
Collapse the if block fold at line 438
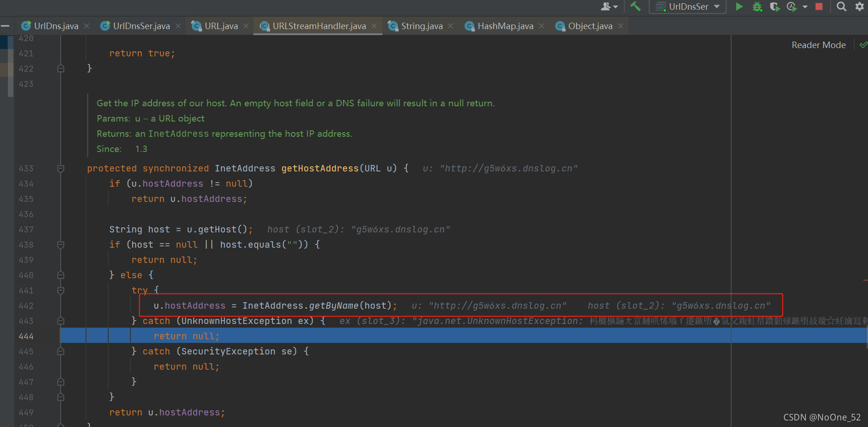tap(61, 245)
